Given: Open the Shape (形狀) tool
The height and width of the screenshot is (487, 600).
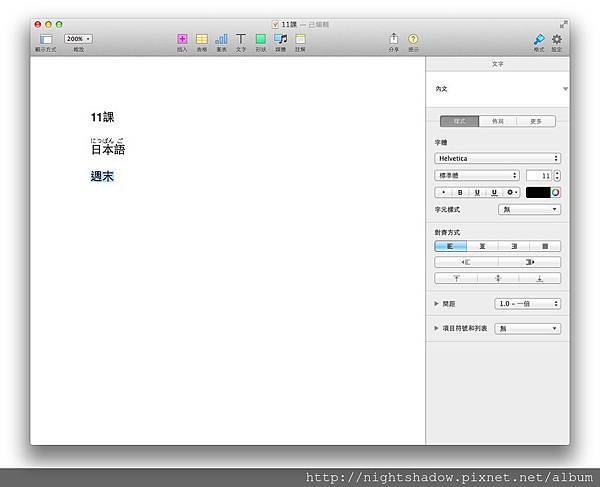Looking at the screenshot, I should 260,39.
